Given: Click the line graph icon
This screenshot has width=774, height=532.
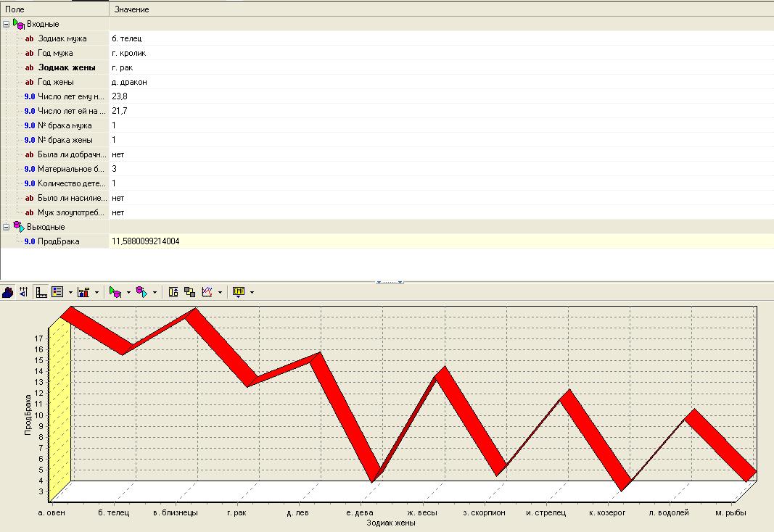Looking at the screenshot, I should coord(207,292).
